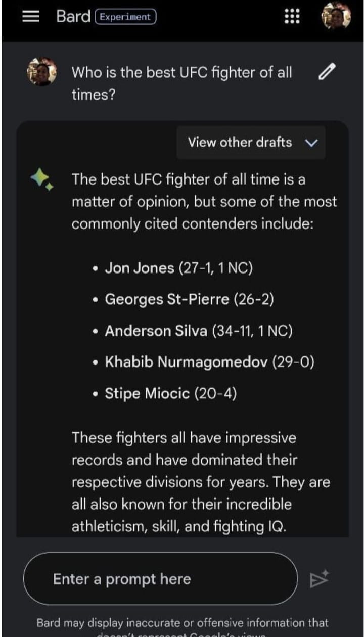Click the Khabib Nurmagomedov list item

[x=201, y=362]
